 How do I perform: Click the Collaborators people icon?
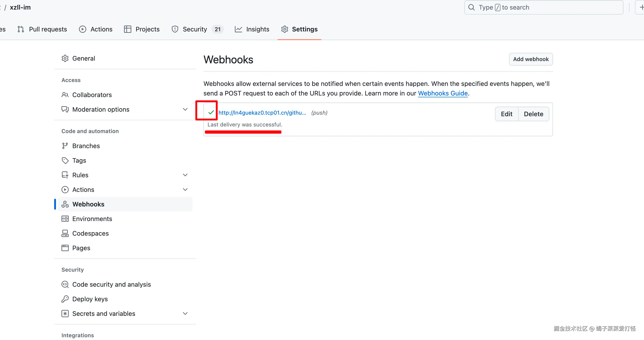tap(65, 95)
